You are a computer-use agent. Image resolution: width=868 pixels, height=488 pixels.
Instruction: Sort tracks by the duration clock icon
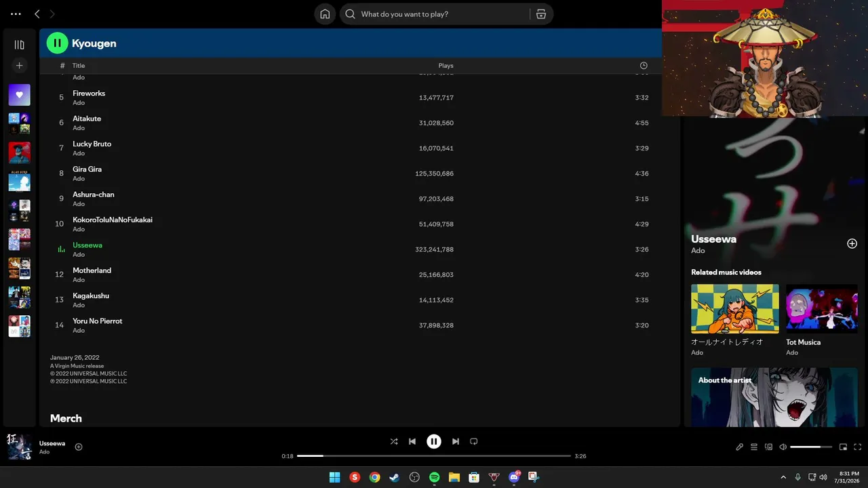coord(644,66)
